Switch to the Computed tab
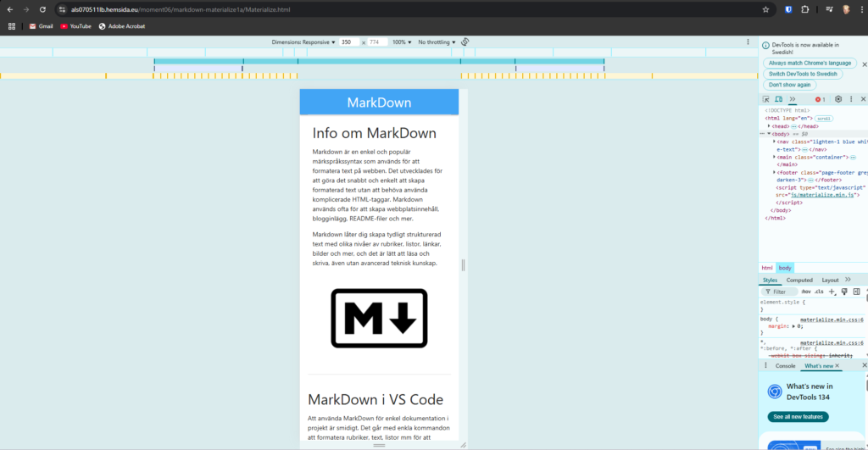Viewport: 868px width, 450px height. [799, 280]
